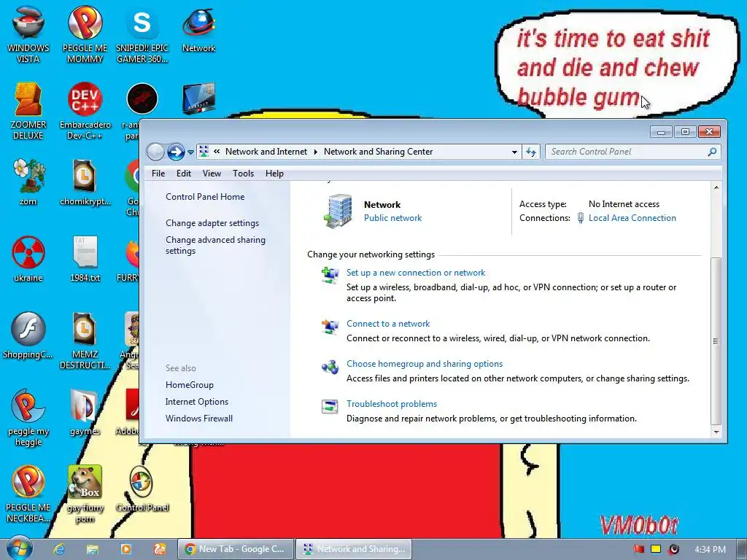Open Windows Explorer from the taskbar
This screenshot has width=747, height=560.
pos(93,549)
